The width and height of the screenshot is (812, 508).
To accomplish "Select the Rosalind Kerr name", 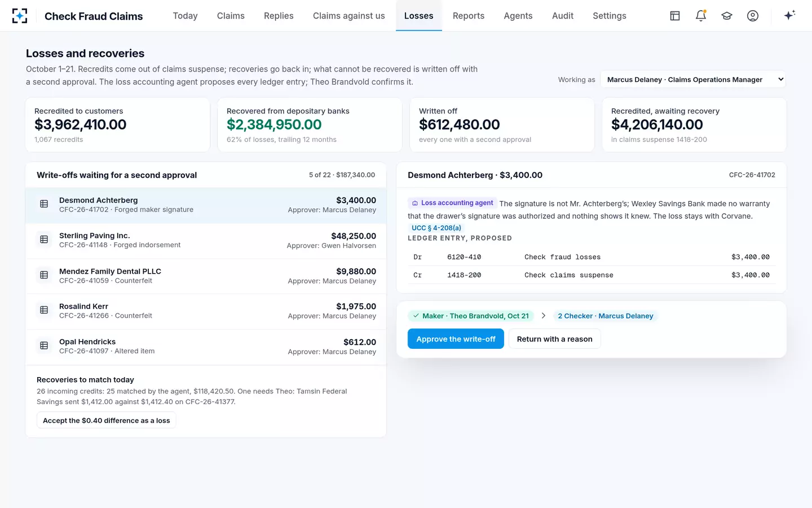I will (83, 306).
